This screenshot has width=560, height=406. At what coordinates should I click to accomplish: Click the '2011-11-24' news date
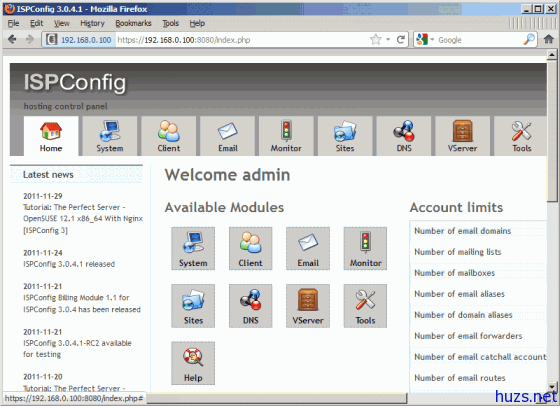(43, 253)
